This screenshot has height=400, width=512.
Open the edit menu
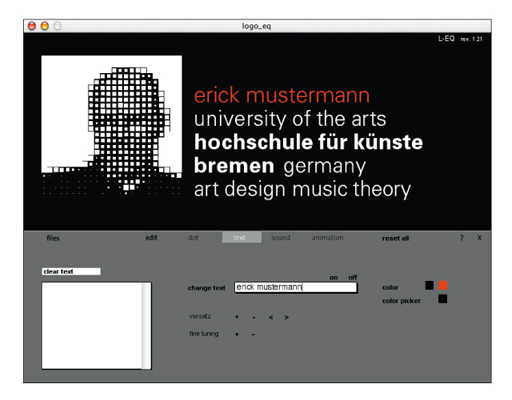pyautogui.click(x=151, y=238)
